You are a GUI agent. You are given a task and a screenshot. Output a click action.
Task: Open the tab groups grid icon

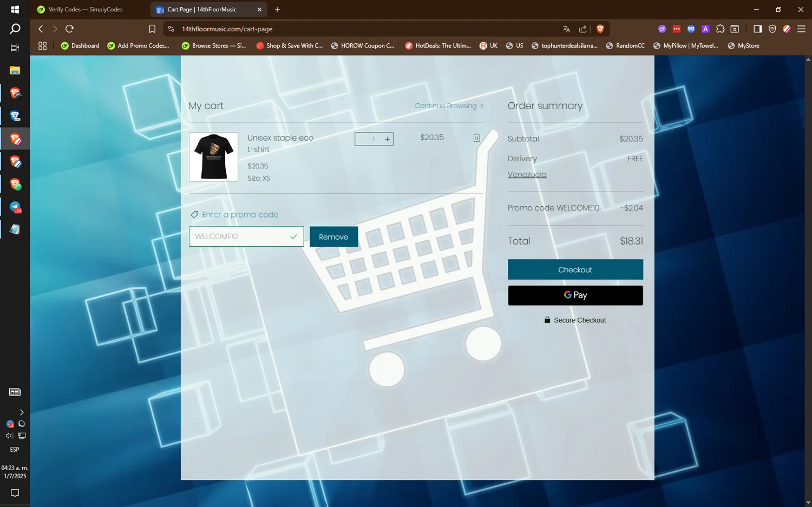coord(42,46)
